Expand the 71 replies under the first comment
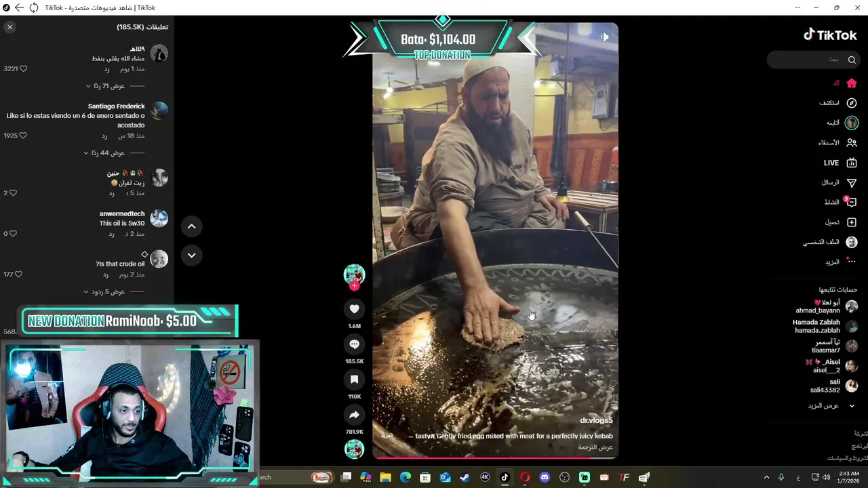Viewport: 868px width, 488px height. [115, 86]
